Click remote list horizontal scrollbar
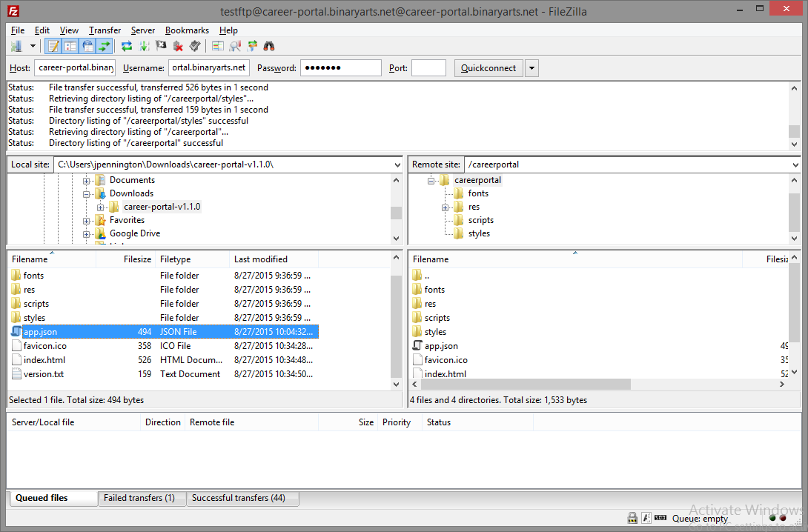Image resolution: width=808 pixels, height=532 pixels. tap(526, 385)
